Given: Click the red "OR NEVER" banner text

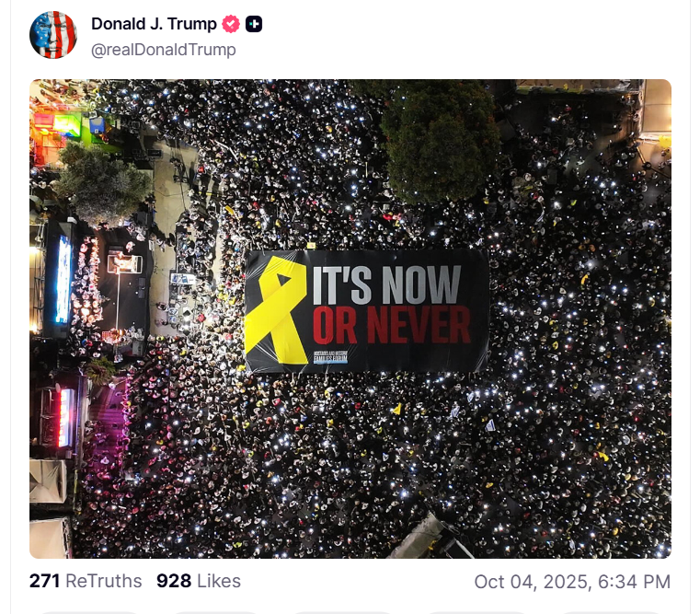Looking at the screenshot, I should [392, 325].
